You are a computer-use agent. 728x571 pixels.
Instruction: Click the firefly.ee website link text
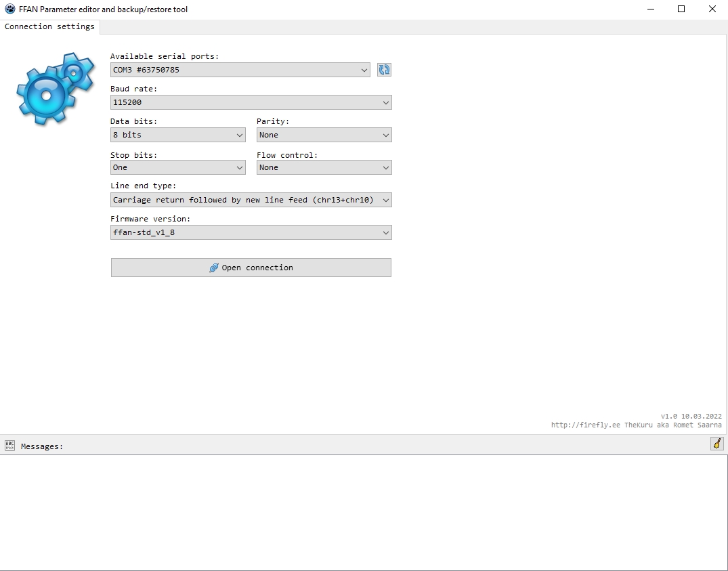pyautogui.click(x=585, y=425)
